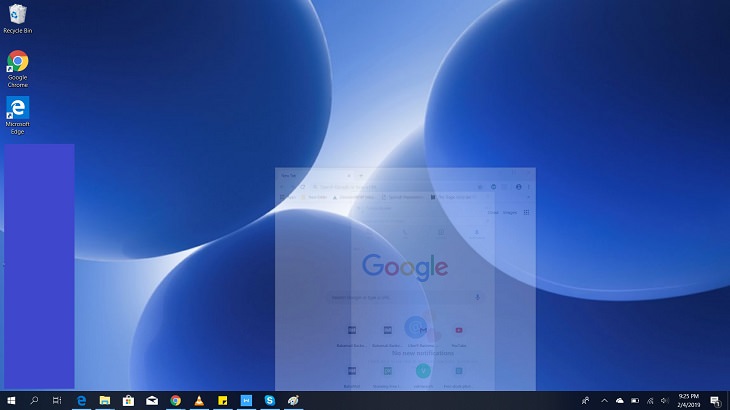Open the Windows Start menu
This screenshot has height=410, width=730.
tap(11, 400)
